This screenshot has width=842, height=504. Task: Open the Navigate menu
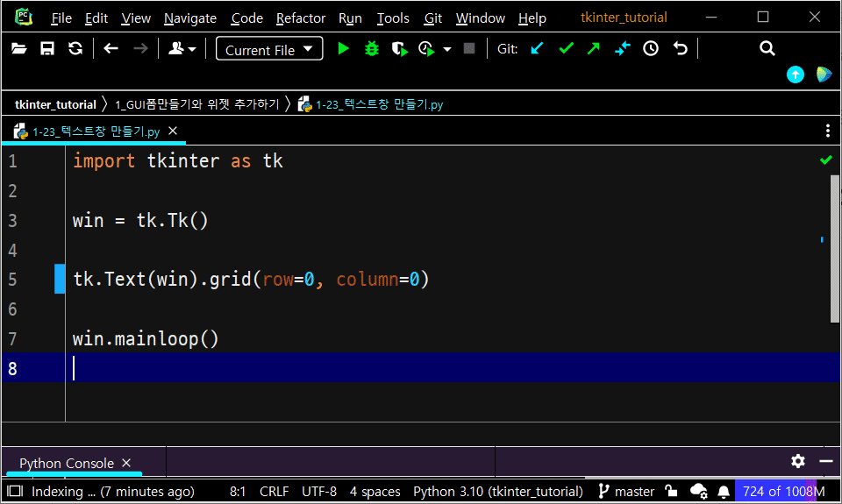[x=190, y=18]
